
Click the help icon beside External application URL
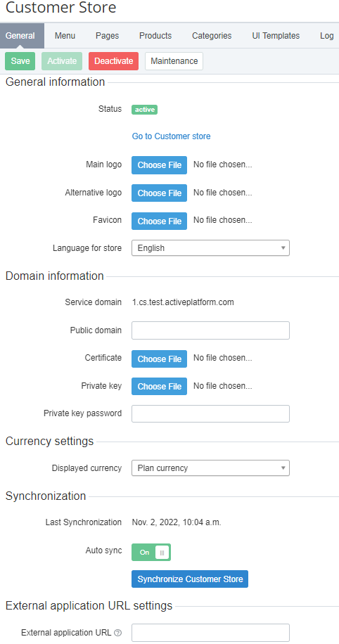(118, 633)
